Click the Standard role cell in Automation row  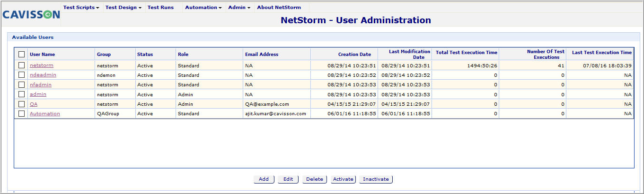coord(188,114)
